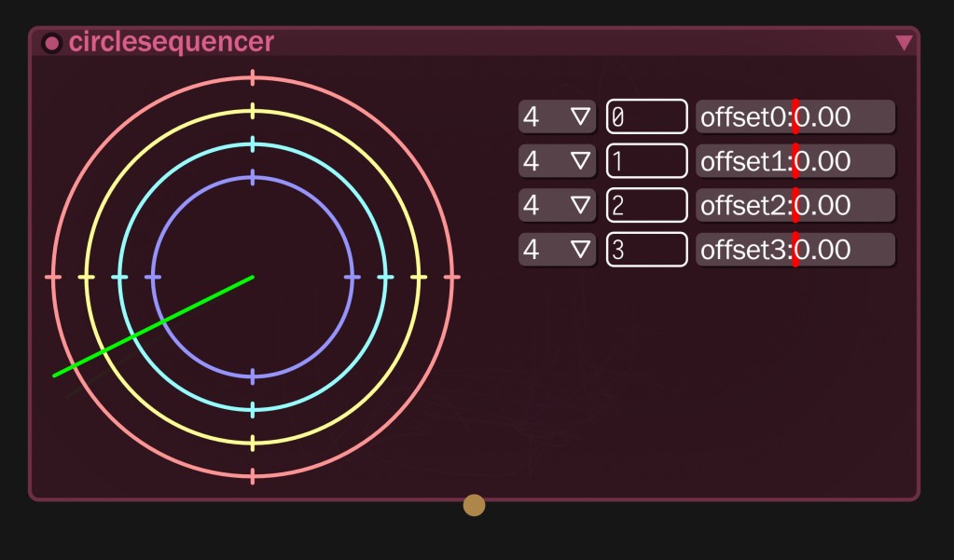Image resolution: width=954 pixels, height=560 pixels.
Task: Adjust the offset3 slider
Action: [x=795, y=250]
